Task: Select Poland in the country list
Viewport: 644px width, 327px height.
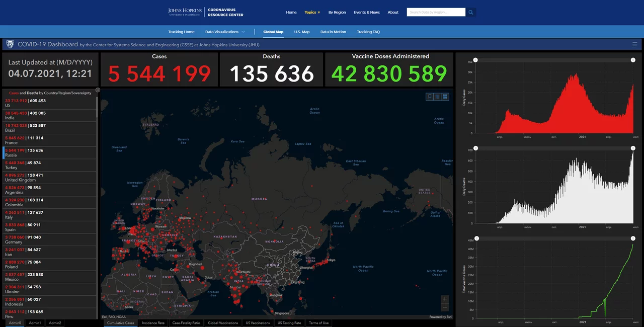Action: [x=49, y=264]
